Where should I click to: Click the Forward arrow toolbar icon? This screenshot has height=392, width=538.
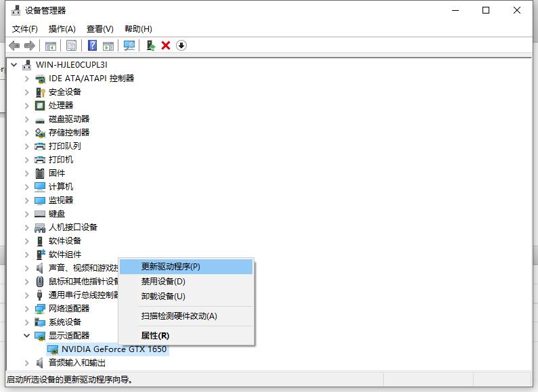coord(30,45)
